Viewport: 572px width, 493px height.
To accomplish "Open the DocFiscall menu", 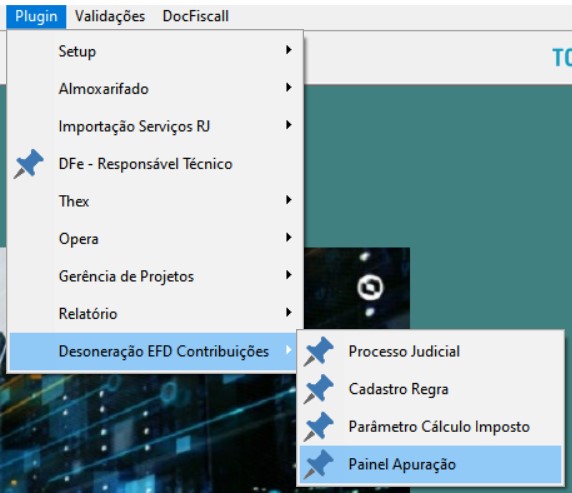I will 196,16.
